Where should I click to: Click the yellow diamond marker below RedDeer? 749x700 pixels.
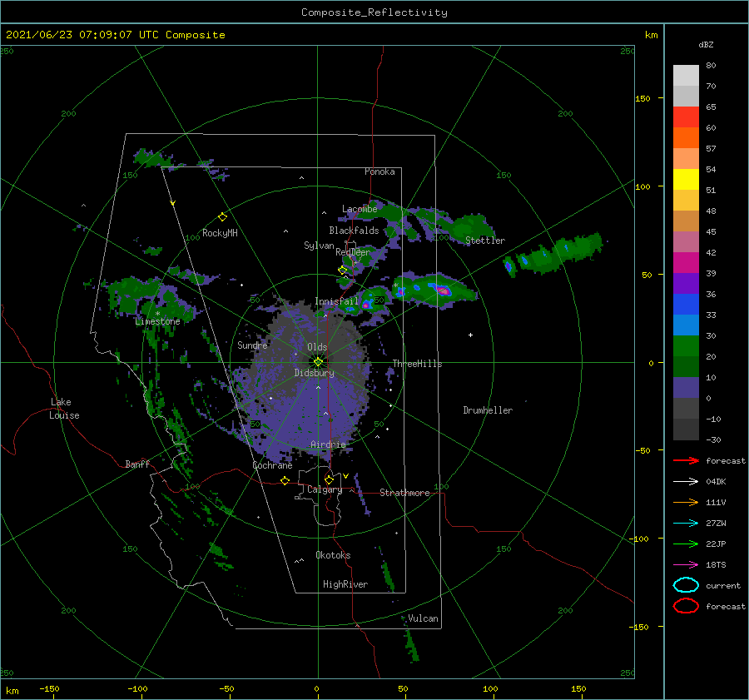click(343, 270)
